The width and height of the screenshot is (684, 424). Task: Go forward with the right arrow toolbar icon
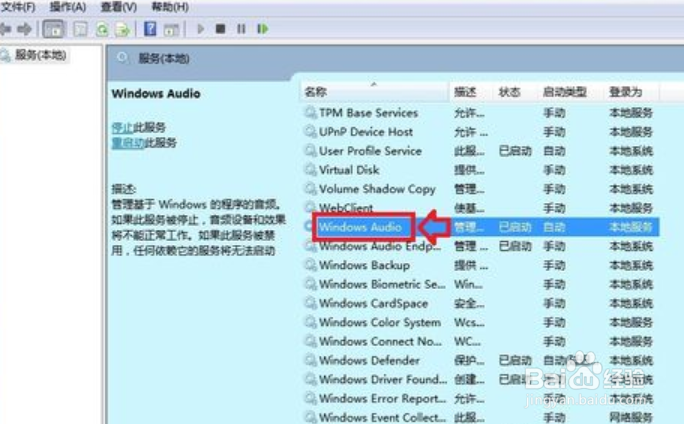24,29
